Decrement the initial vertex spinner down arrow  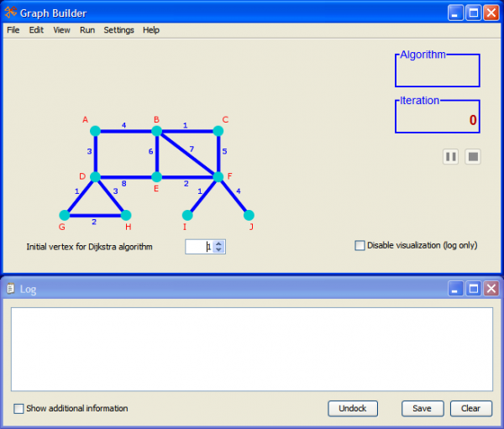(x=218, y=249)
